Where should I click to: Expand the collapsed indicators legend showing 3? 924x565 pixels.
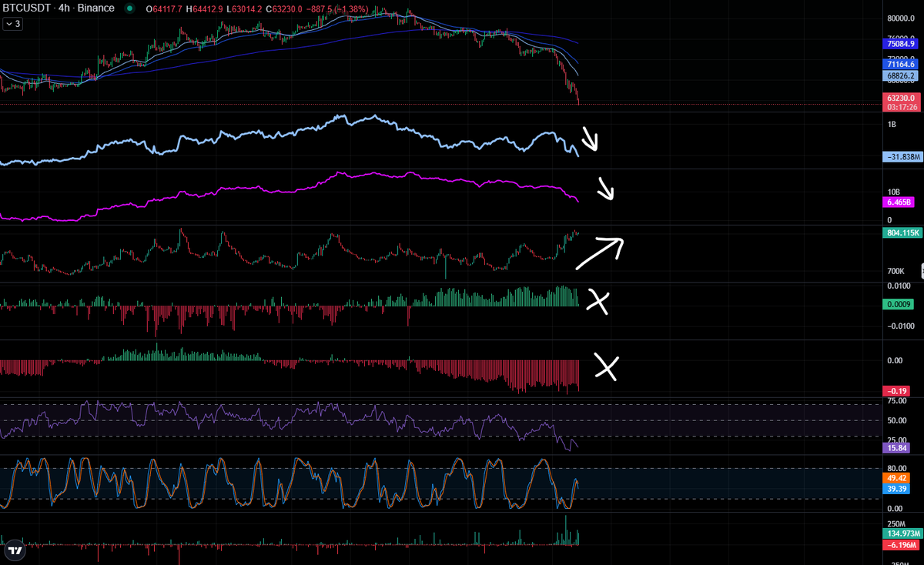pos(12,24)
